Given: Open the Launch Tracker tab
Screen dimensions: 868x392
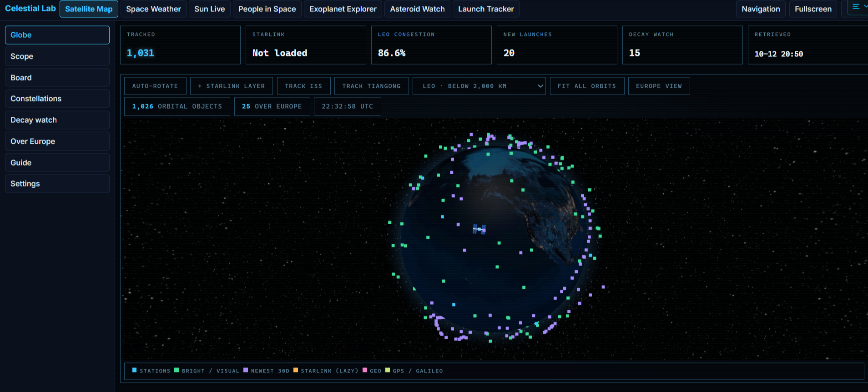Looking at the screenshot, I should (486, 9).
